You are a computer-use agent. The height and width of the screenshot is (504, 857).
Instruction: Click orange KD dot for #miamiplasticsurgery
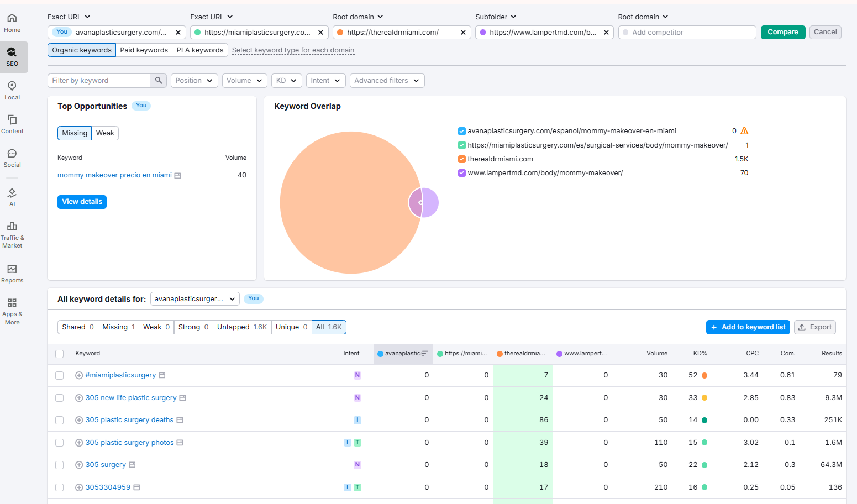click(704, 375)
